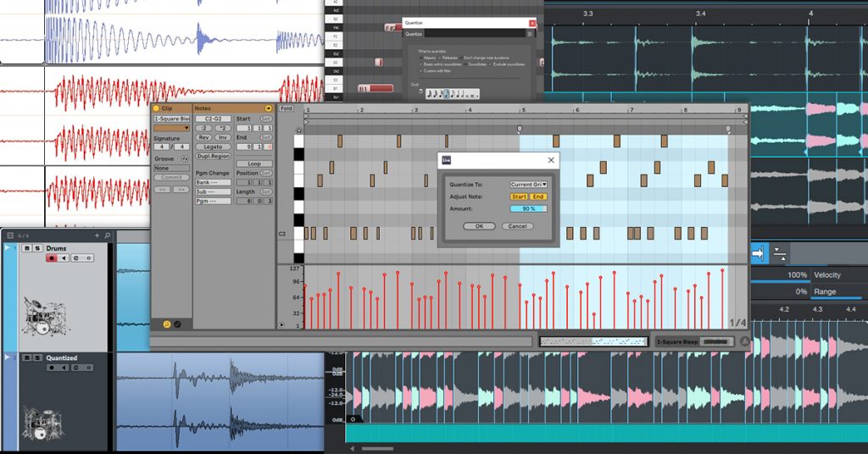The height and width of the screenshot is (454, 868).
Task: Click the monitor speaker icon on Drums track
Action: (64, 258)
